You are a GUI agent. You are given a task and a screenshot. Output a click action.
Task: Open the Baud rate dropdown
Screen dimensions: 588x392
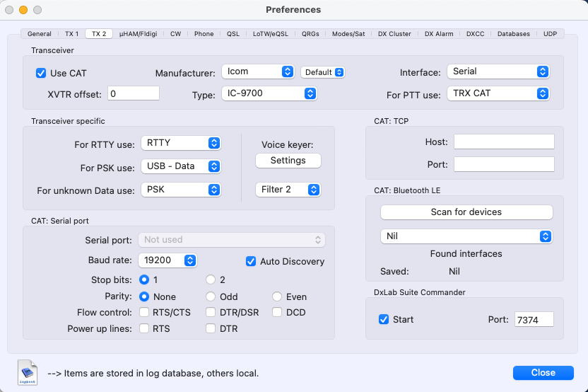tap(168, 260)
